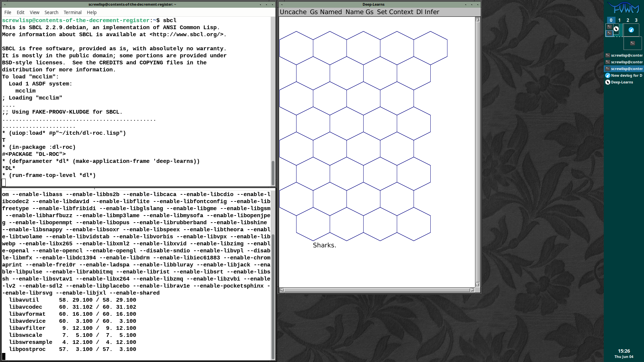Choose the Name Gs command
Viewport: 644px width, 362px height.
[359, 12]
